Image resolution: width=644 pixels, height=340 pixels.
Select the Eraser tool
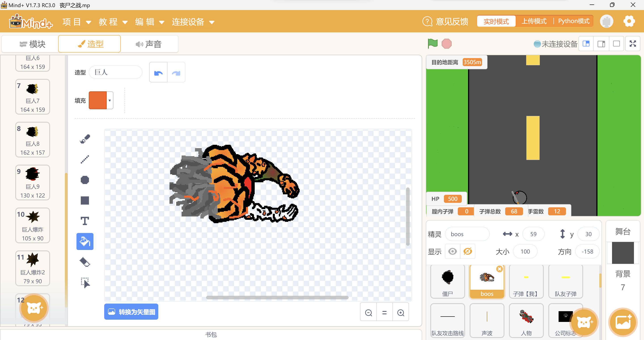pyautogui.click(x=85, y=262)
